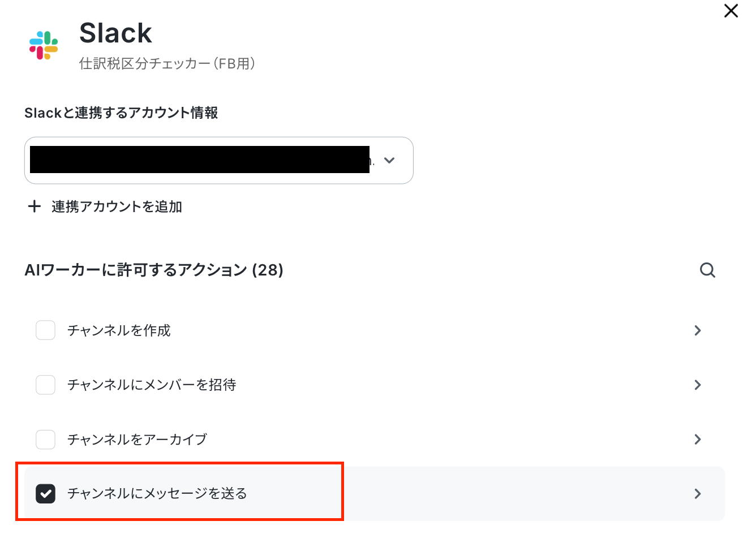Click the 連携アカウントを追加 link text
756x534 pixels.
point(117,206)
